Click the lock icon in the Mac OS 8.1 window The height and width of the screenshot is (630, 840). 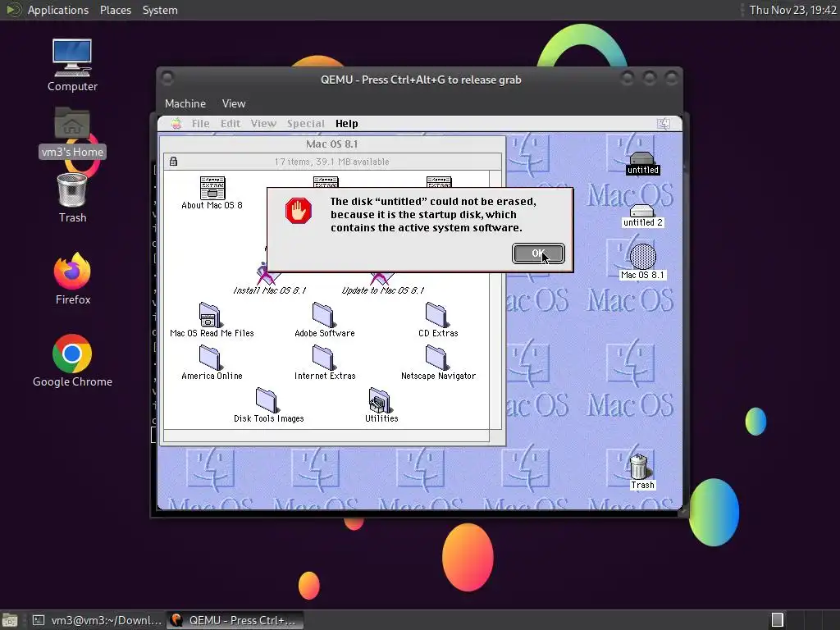(174, 162)
